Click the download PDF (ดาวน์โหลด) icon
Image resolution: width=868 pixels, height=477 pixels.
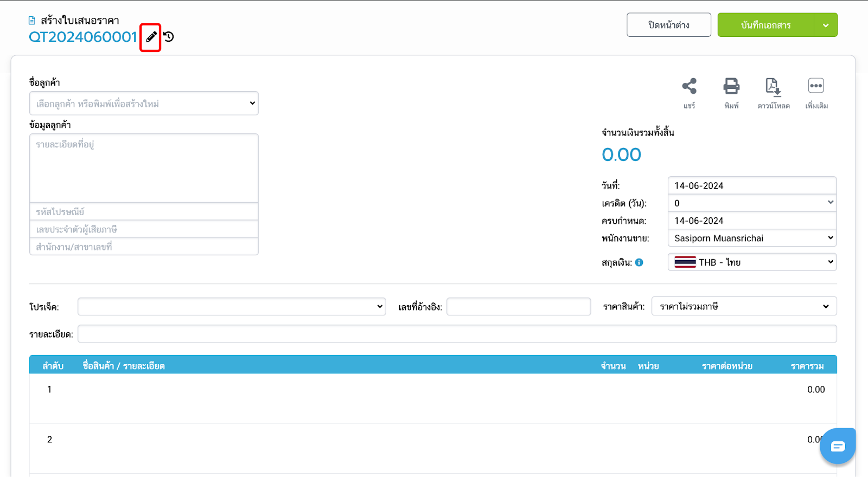[x=773, y=86]
